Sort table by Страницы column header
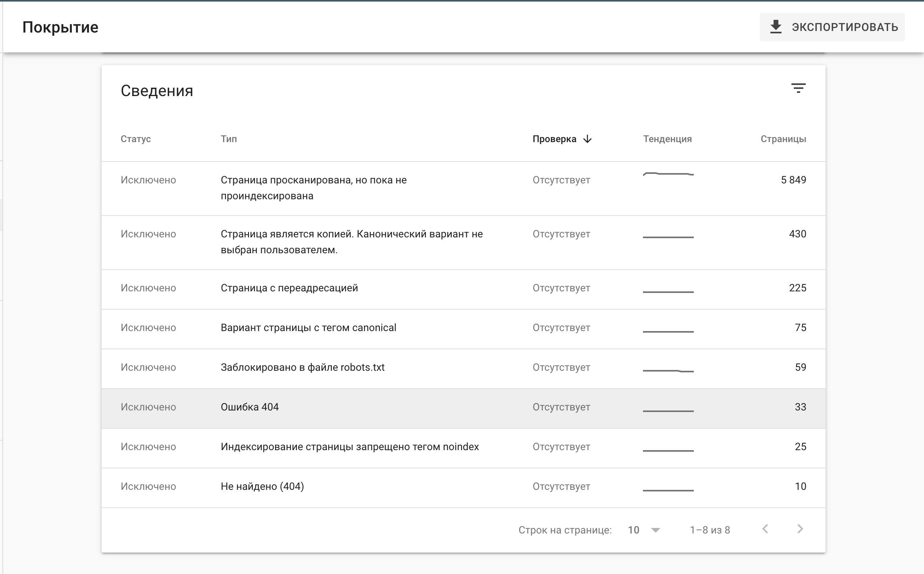This screenshot has height=574, width=924. [783, 139]
